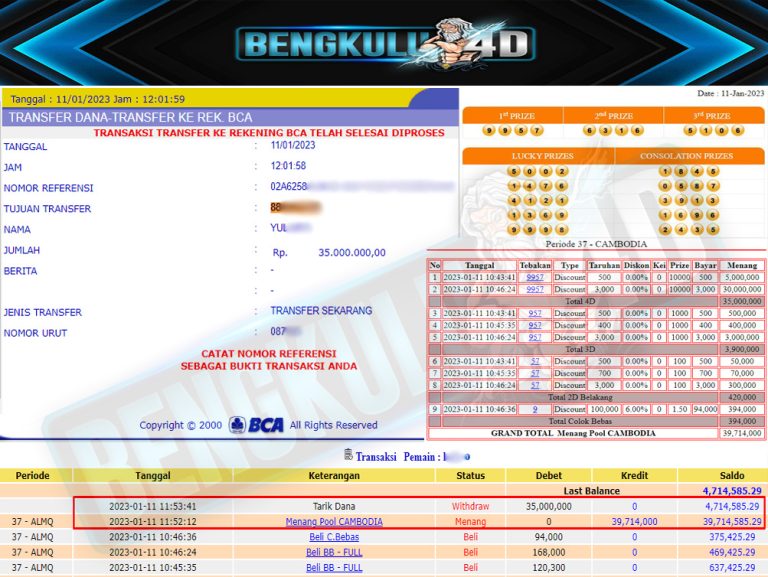Open the Menang Pool CAMBODIA link

click(334, 522)
